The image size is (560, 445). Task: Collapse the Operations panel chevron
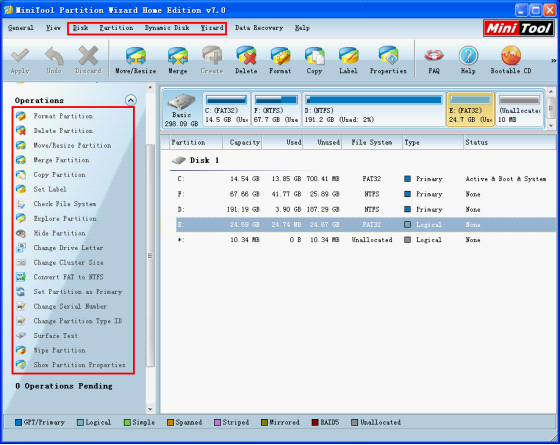tap(131, 100)
